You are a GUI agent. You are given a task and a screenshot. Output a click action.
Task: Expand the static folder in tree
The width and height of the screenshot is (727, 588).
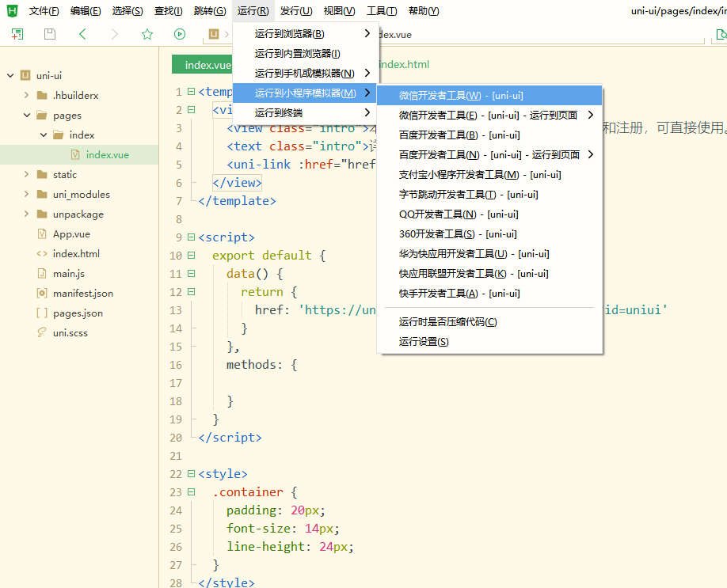[x=27, y=175]
